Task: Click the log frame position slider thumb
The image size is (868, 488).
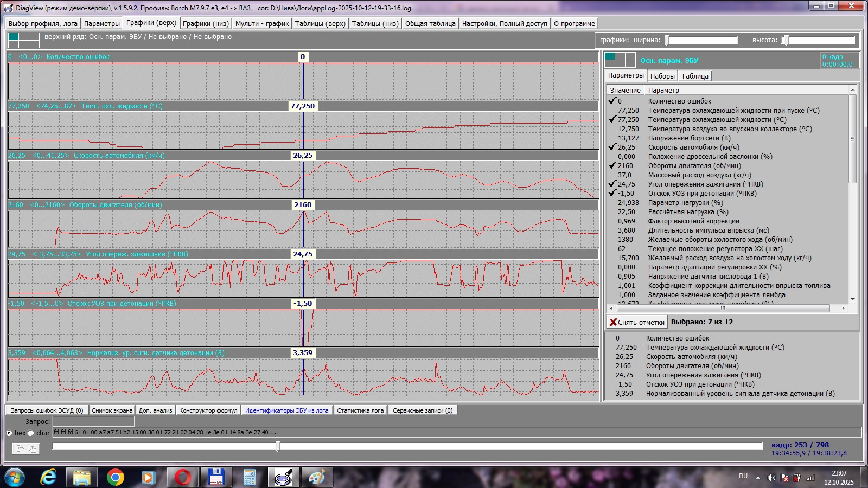Action: point(278,446)
